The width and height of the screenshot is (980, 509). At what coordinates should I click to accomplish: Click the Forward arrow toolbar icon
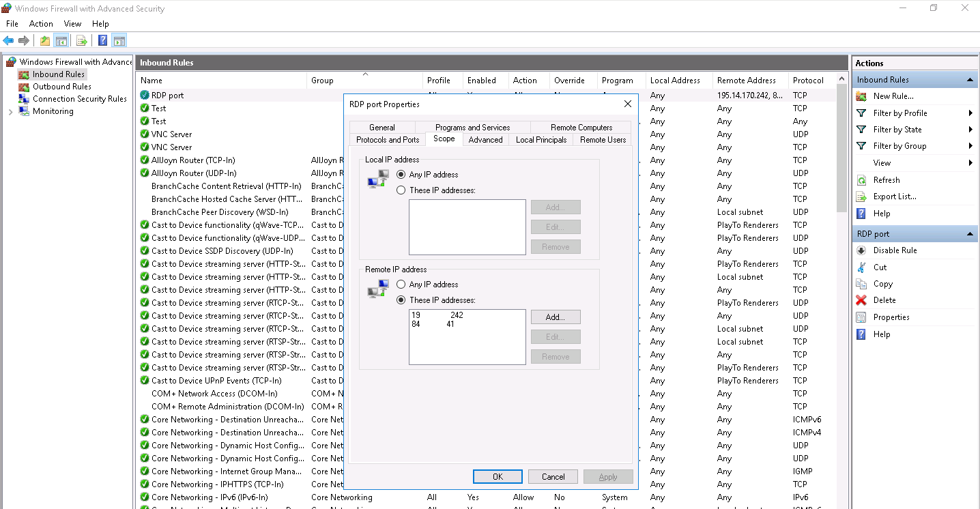[24, 41]
